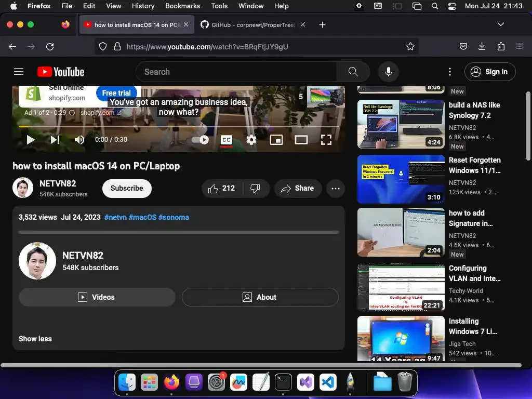Save page to Pocket

coord(463,46)
